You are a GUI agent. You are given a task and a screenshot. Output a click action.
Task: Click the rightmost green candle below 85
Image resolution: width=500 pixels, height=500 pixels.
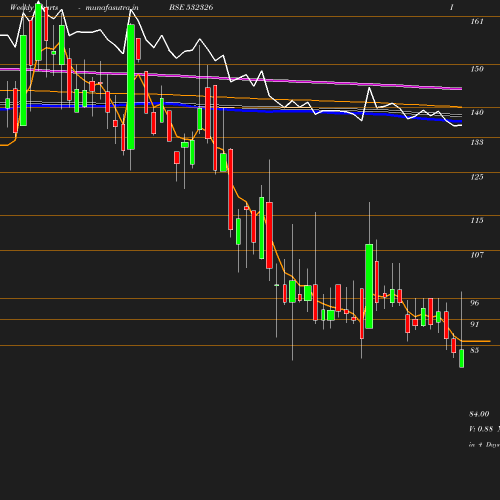462,358
